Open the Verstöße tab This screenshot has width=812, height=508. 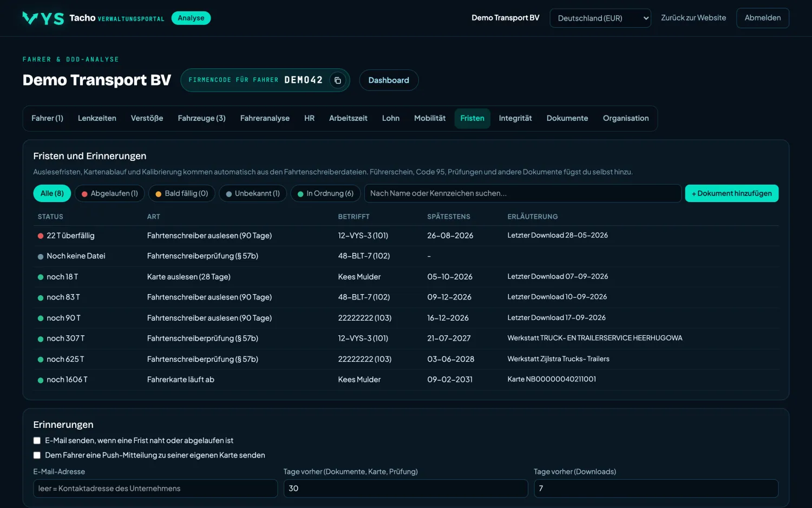(x=147, y=118)
